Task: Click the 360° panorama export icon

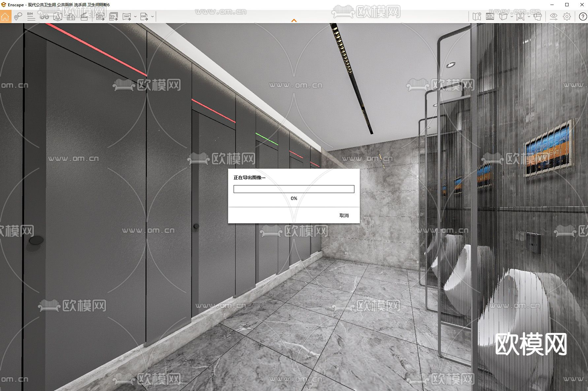Action: coord(127,16)
